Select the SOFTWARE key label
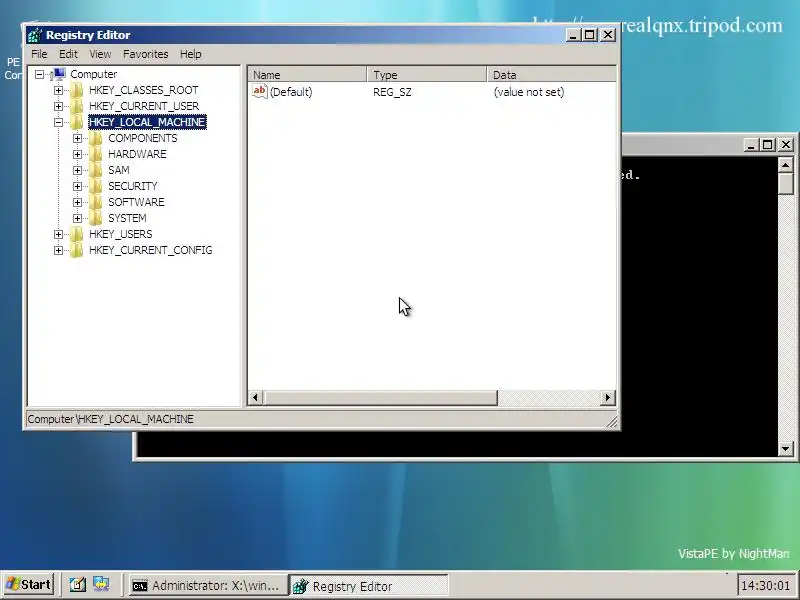The width and height of the screenshot is (800, 600). [x=136, y=202]
